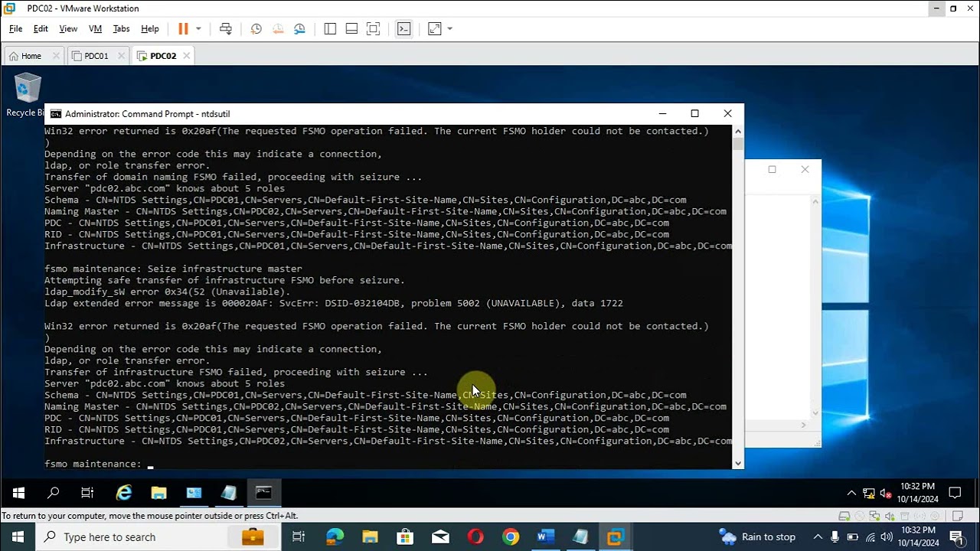980x551 pixels.
Task: Open Microsoft Store on host taskbar
Action: tap(405, 537)
